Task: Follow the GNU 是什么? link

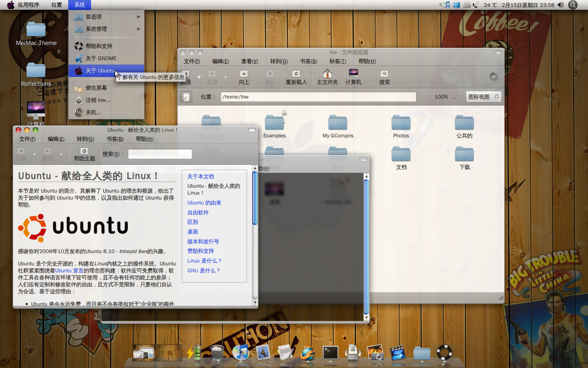Action: (203, 271)
